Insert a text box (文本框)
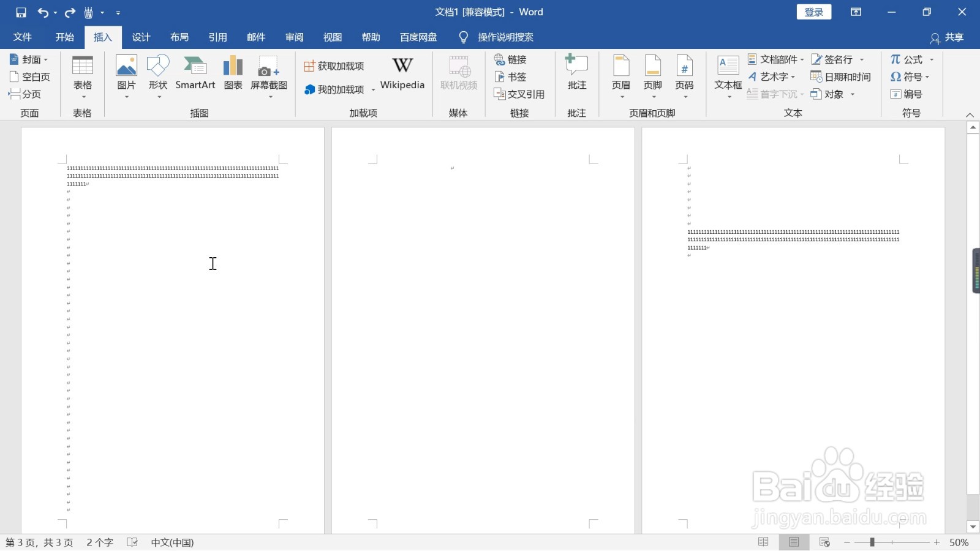Viewport: 980px width, 551px height. 728,77
